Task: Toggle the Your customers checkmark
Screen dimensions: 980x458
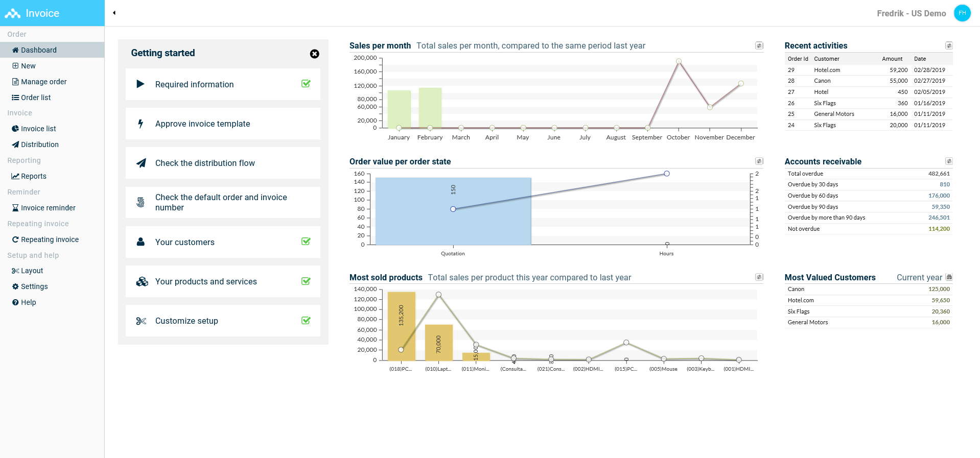Action: pos(306,242)
